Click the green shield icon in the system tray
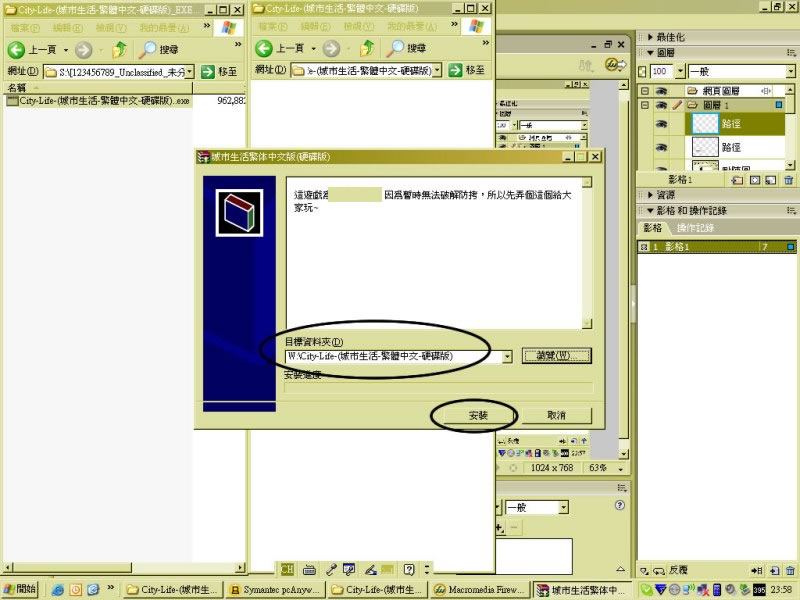Viewport: 800px width, 600px height. 646,590
